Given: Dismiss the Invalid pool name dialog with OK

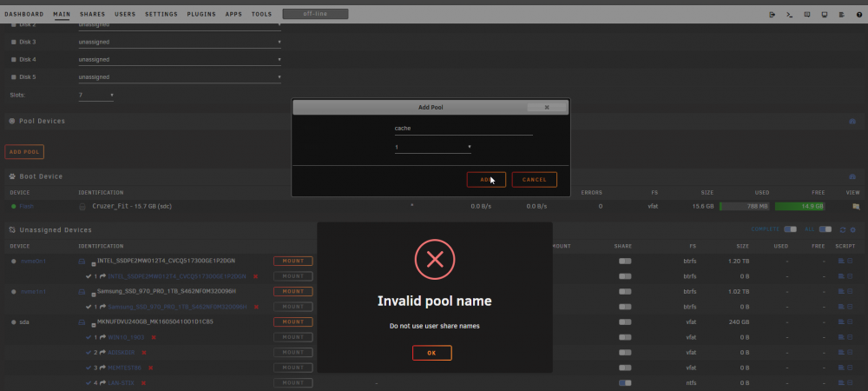Looking at the screenshot, I should (431, 353).
